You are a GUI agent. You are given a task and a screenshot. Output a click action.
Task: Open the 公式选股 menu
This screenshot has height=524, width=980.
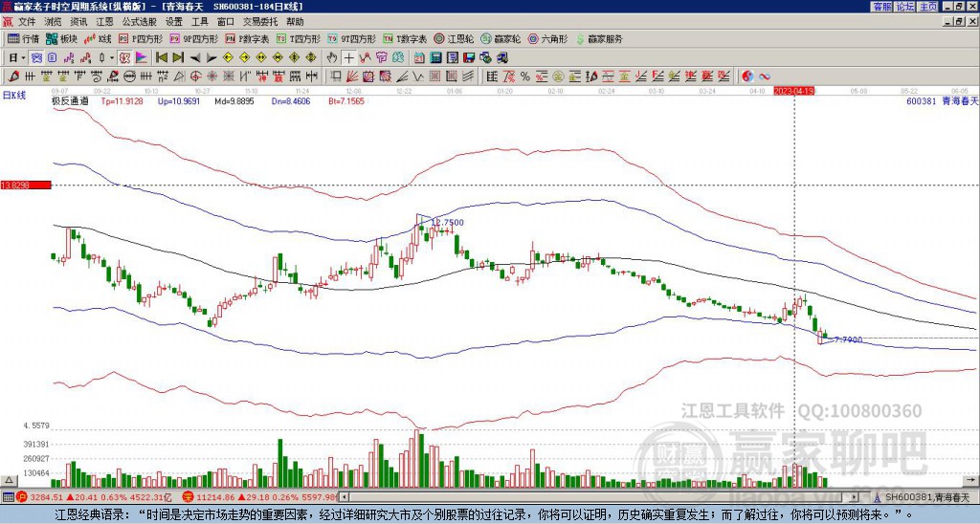pyautogui.click(x=140, y=22)
